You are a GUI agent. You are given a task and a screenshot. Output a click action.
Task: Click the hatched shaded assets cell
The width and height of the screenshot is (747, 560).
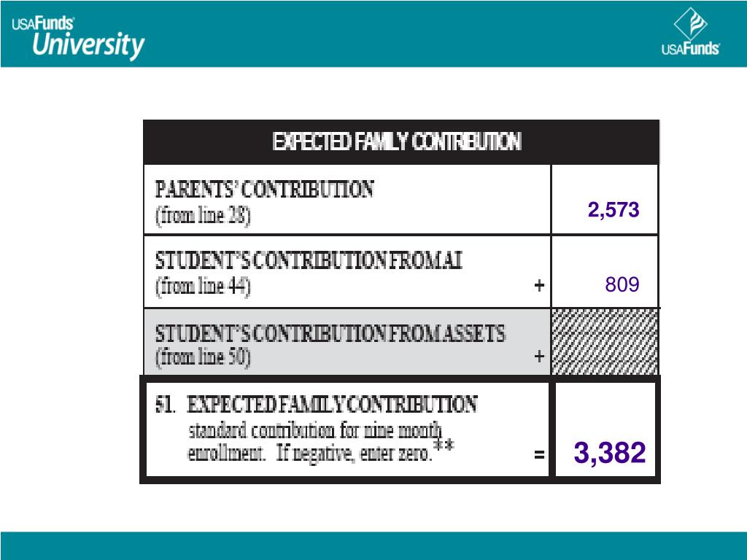pyautogui.click(x=605, y=342)
